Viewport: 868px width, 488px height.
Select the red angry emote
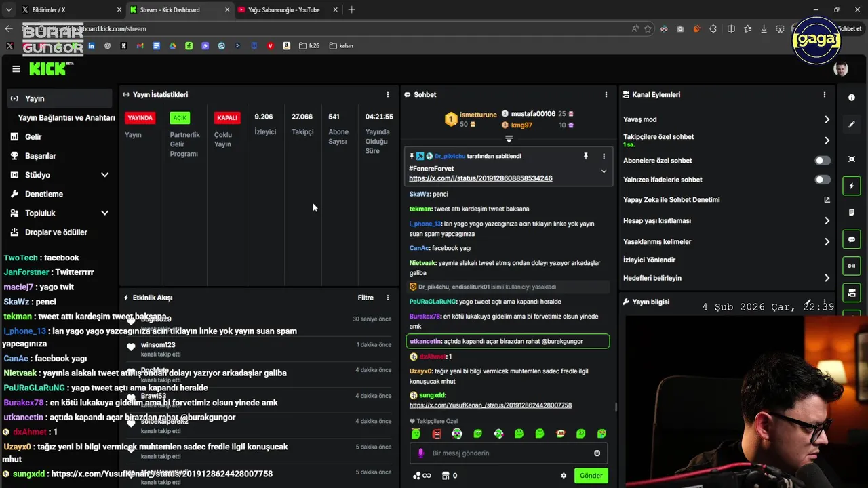coord(437,434)
